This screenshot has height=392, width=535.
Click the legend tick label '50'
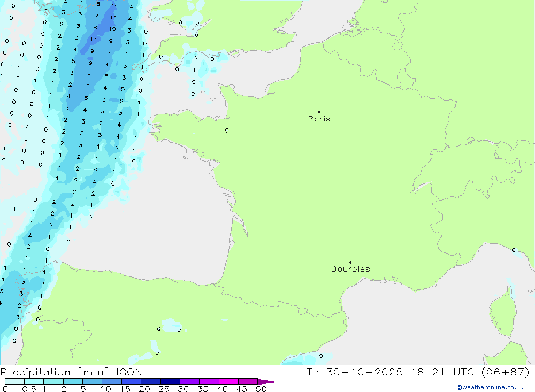tap(261, 389)
